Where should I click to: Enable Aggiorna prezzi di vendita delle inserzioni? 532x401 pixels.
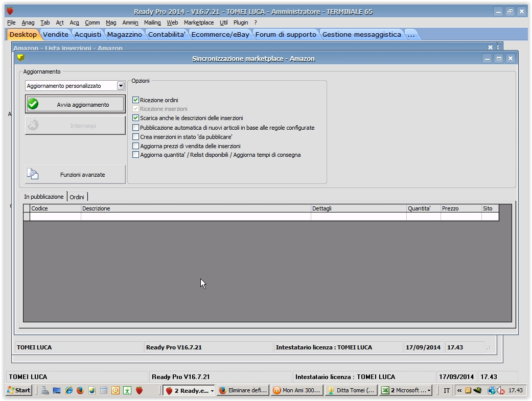pos(136,146)
